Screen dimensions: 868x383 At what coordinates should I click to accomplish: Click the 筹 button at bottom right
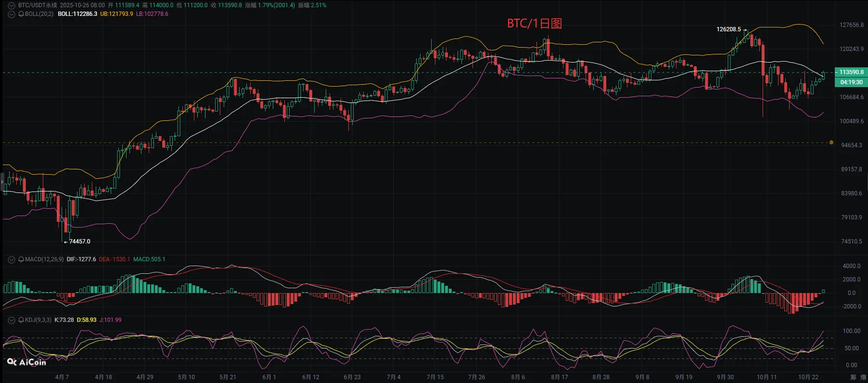click(x=853, y=377)
